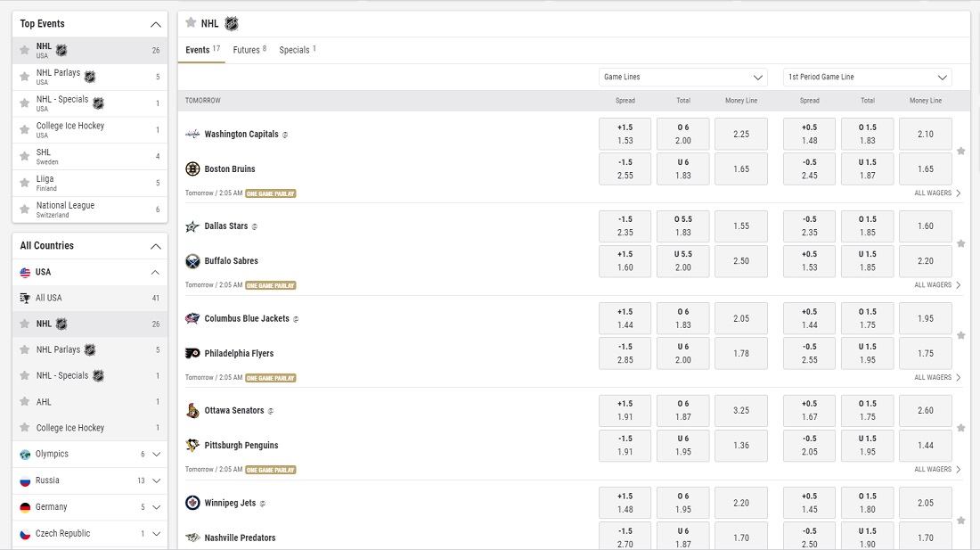The height and width of the screenshot is (550, 980).
Task: Open the Olympics section via its rings icon
Action: pos(22,454)
